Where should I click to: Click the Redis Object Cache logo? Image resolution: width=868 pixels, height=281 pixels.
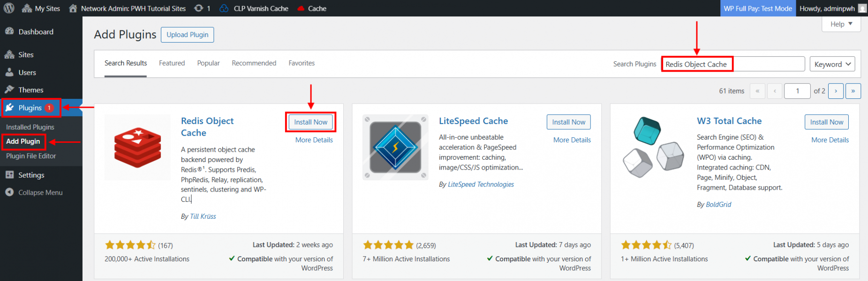click(x=137, y=148)
